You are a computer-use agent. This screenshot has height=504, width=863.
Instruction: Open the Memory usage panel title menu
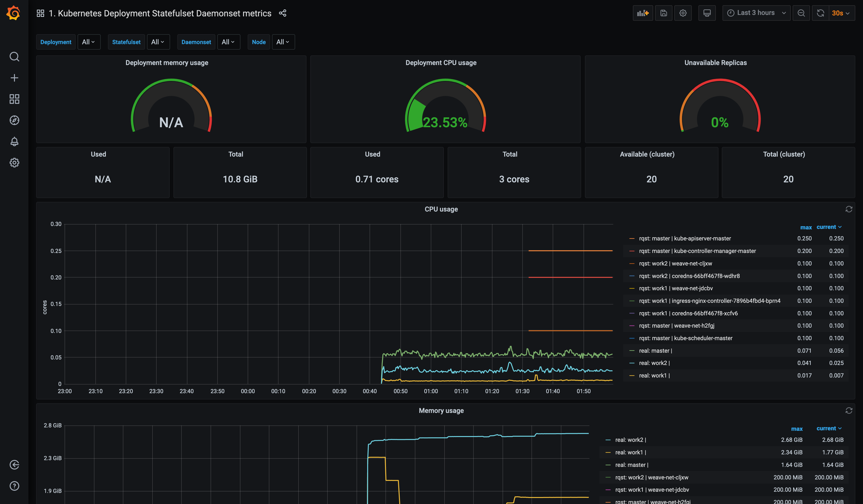pyautogui.click(x=441, y=411)
